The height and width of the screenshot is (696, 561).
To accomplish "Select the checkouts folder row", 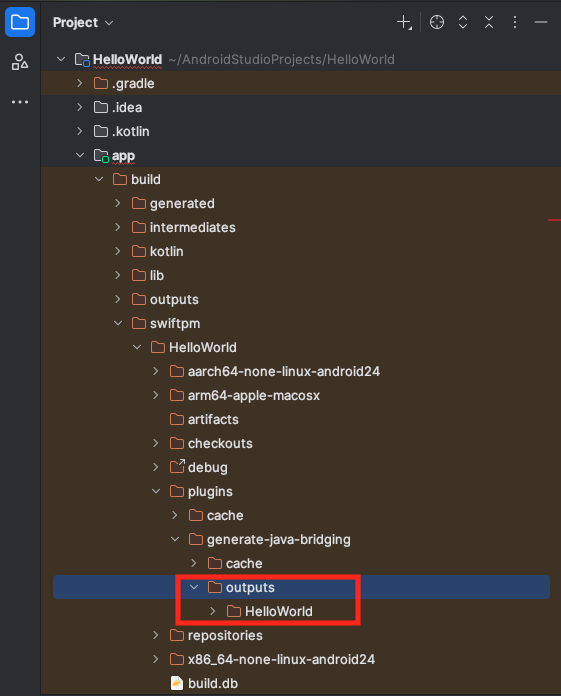I will 301,443.
